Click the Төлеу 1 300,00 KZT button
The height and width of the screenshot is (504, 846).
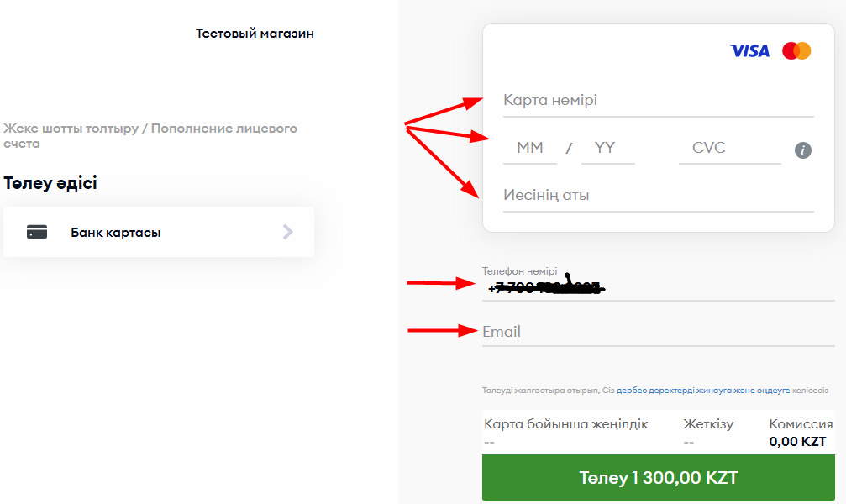659,478
